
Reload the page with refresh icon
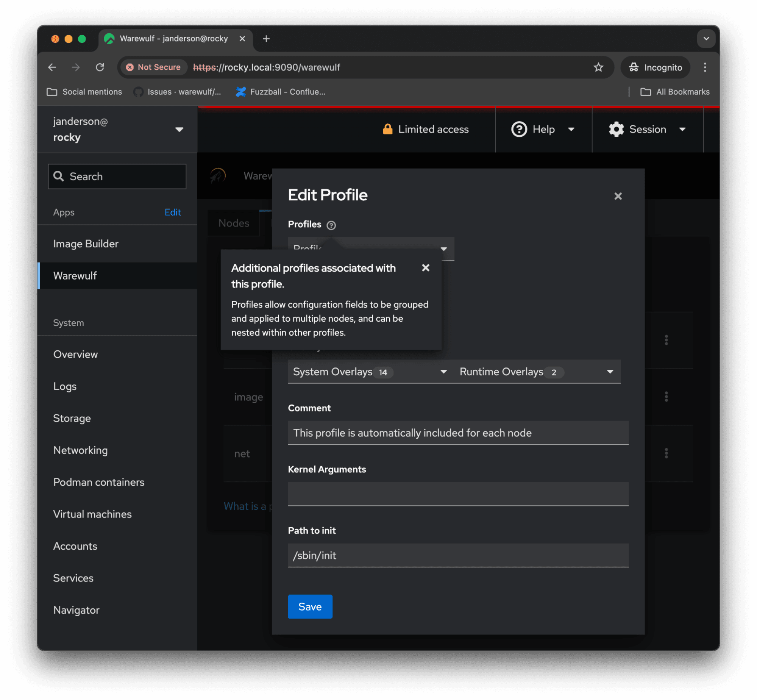100,67
